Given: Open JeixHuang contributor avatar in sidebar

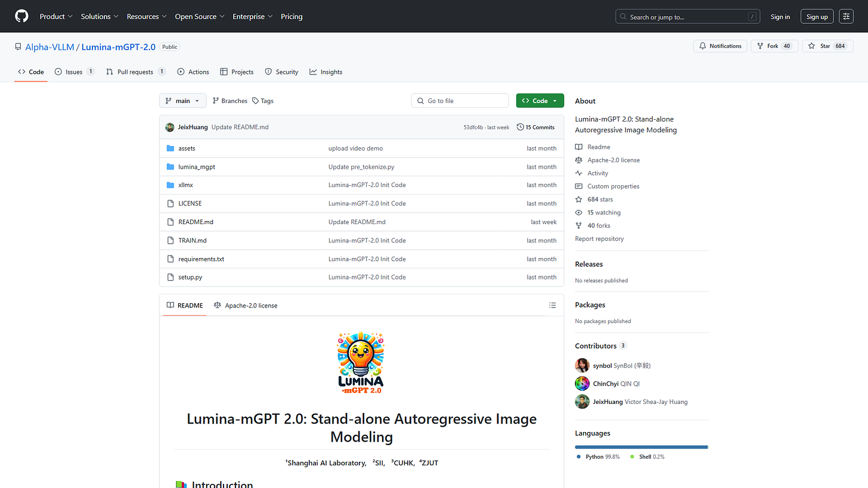Looking at the screenshot, I should pos(582,402).
